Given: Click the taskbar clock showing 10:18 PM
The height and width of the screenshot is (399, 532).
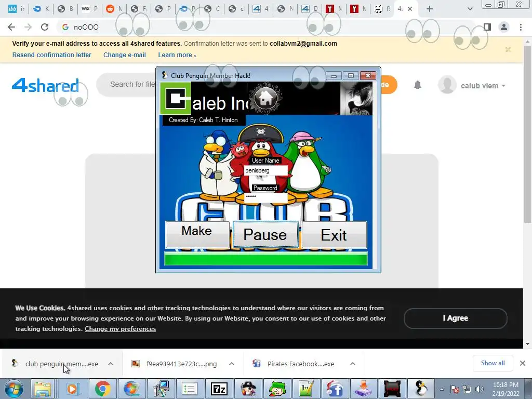Looking at the screenshot, I should [506, 389].
